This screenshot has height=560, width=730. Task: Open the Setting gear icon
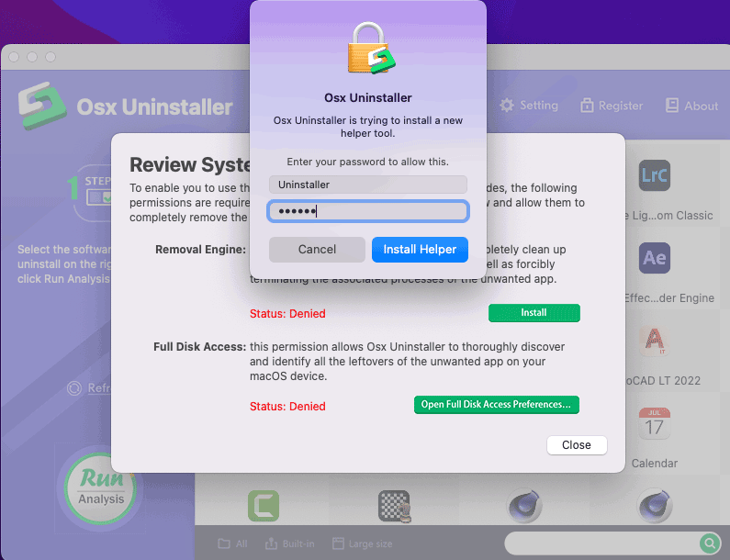pyautogui.click(x=507, y=106)
